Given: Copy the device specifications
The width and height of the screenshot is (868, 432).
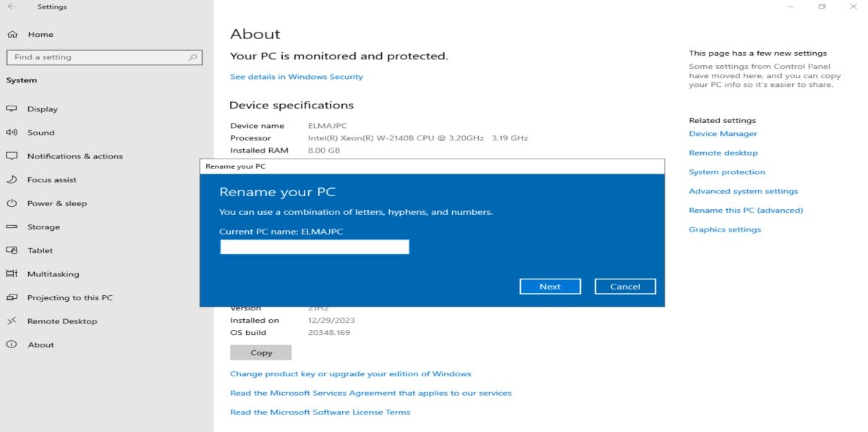Looking at the screenshot, I should point(260,352).
